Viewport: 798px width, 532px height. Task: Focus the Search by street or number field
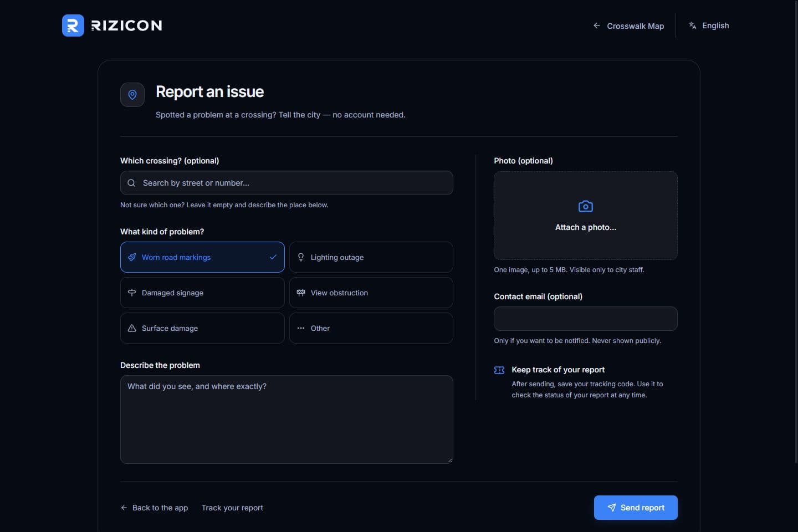287,183
